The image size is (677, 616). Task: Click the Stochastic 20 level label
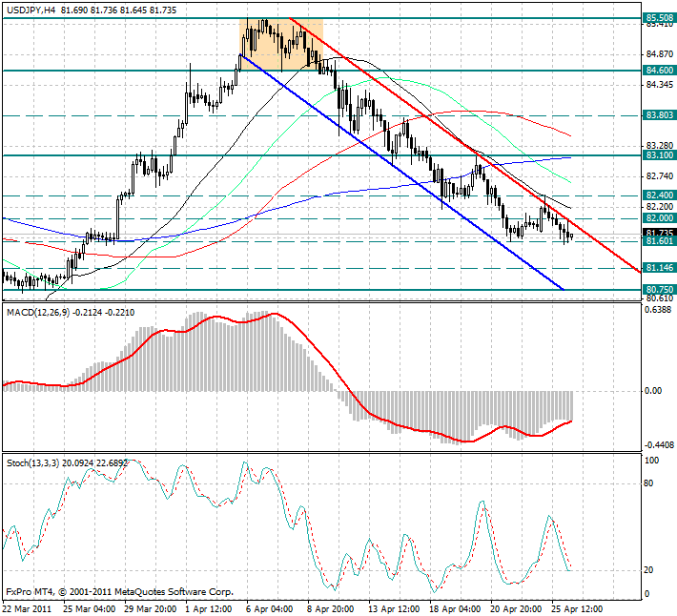[x=648, y=570]
